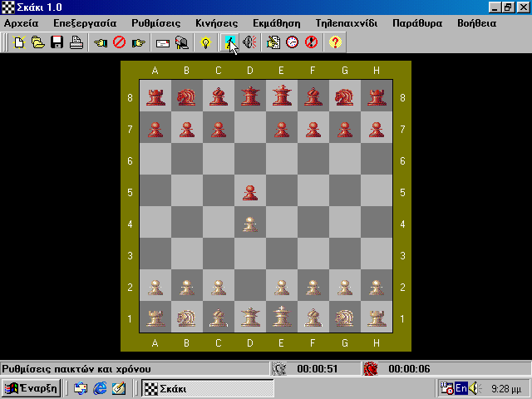The image size is (532, 399).
Task: Open the Τηλεπαιχνίδι menu
Action: pos(347,23)
